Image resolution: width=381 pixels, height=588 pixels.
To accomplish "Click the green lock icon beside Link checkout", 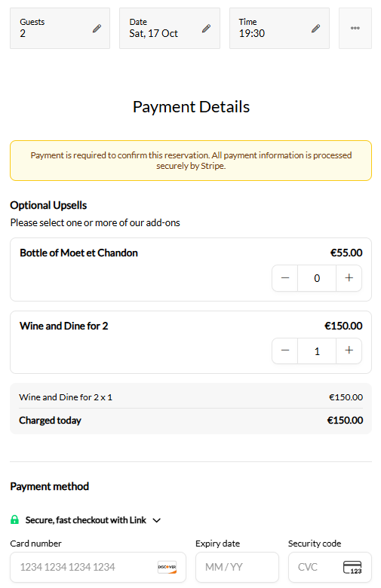I will pyautogui.click(x=14, y=519).
